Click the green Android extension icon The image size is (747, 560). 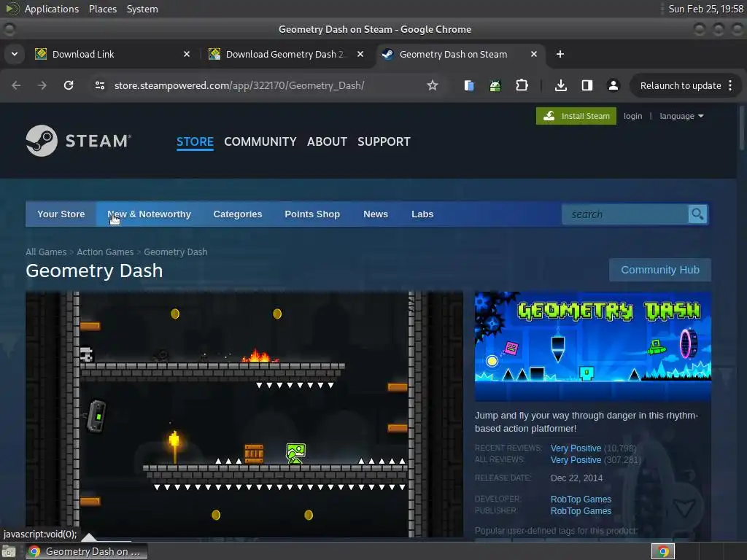495,86
